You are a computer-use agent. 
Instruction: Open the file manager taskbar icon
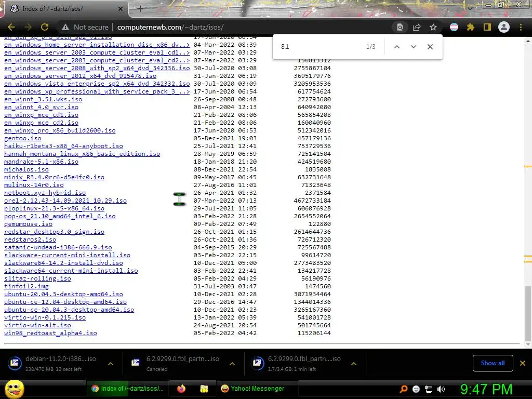tap(204, 389)
